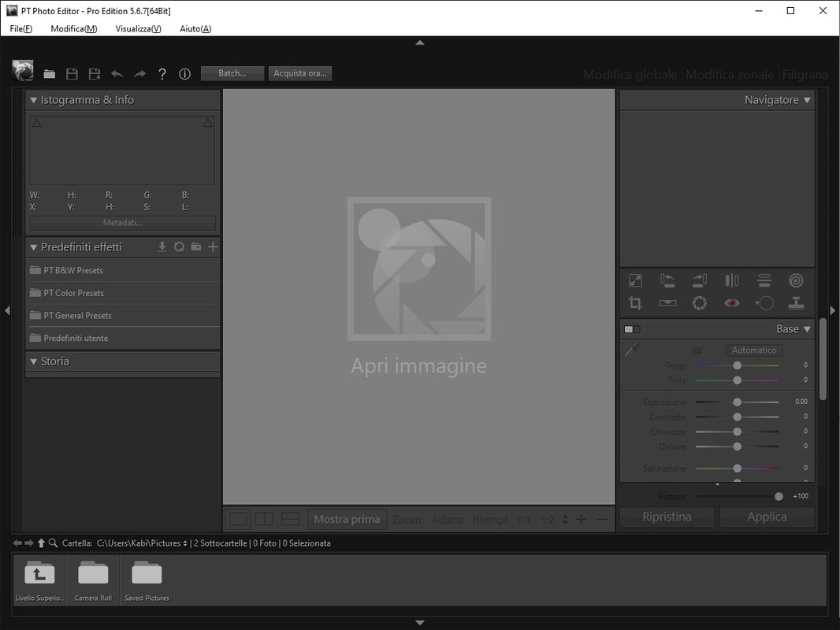Select the Straighten level tool icon
The height and width of the screenshot is (630, 840).
(667, 303)
